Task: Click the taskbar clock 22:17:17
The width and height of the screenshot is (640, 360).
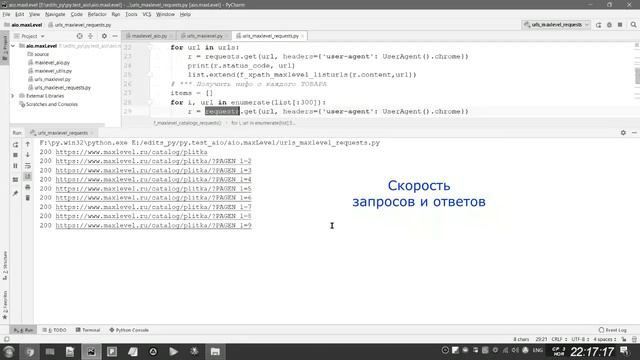Action: point(592,352)
